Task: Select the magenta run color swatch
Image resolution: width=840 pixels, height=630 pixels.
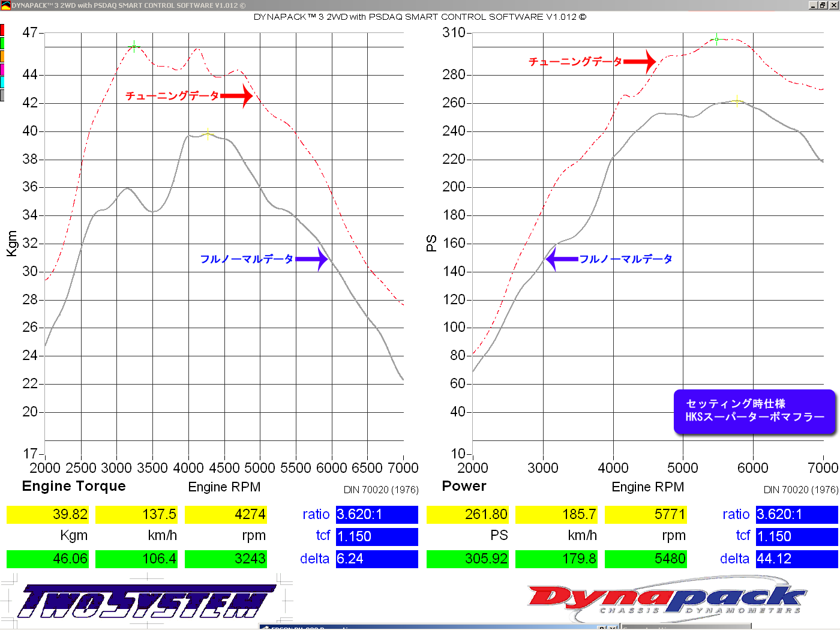Action: (x=2, y=69)
